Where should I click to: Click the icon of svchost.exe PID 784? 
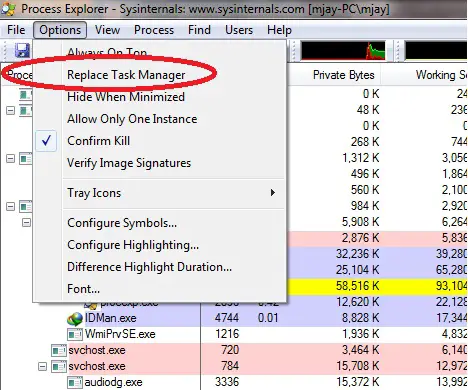click(x=59, y=366)
